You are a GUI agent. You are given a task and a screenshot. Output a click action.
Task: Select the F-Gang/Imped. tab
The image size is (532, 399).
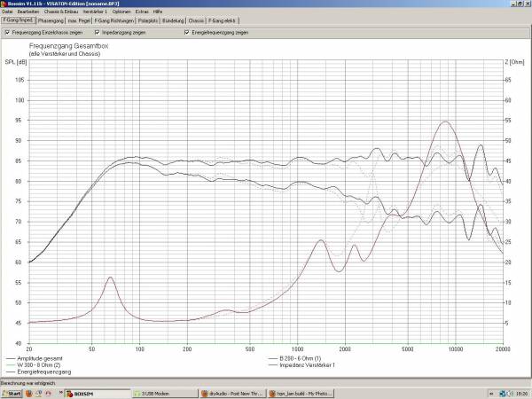(x=19, y=20)
